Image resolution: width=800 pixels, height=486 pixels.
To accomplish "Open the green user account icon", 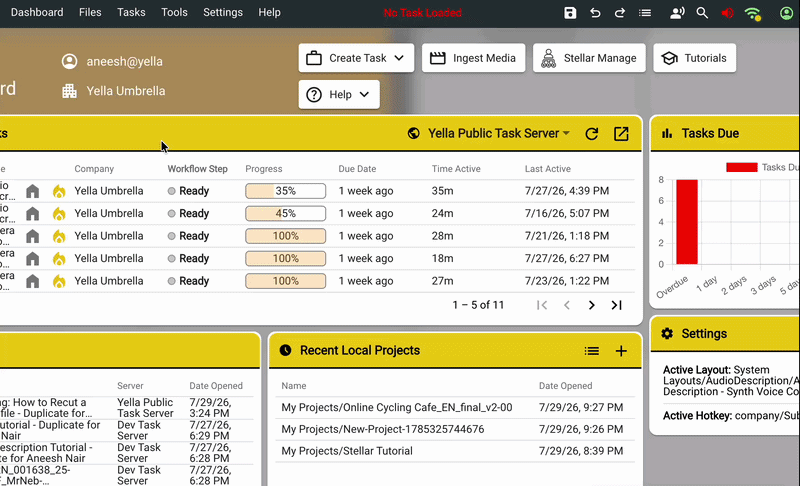I will pos(786,13).
